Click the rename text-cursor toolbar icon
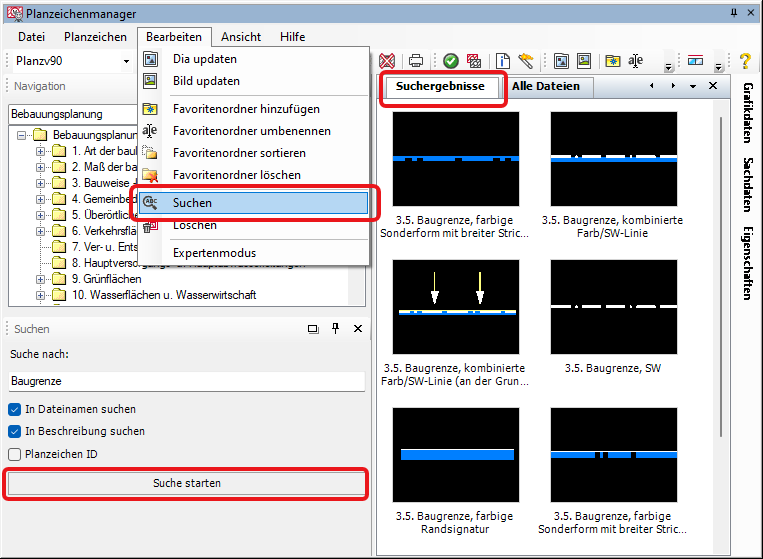Viewport: 763px width, 559px height. click(x=636, y=61)
